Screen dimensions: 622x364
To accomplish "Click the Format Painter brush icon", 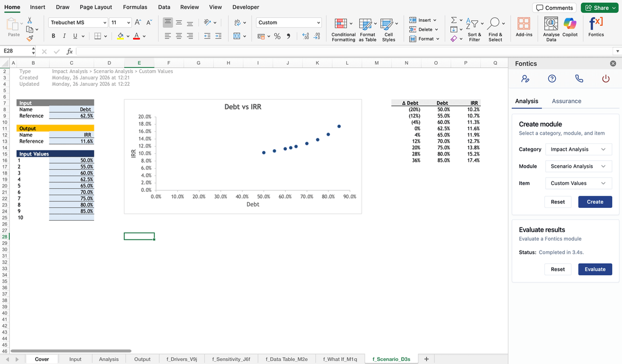I will [30, 39].
